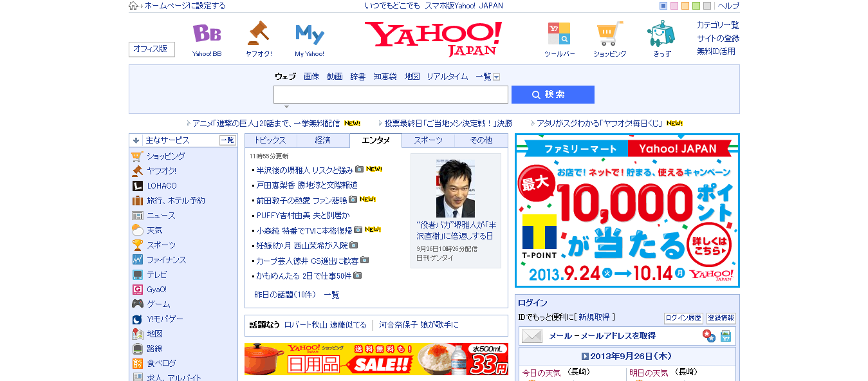This screenshot has height=381, width=868.
Task: Select the blue theme color swatch
Action: [x=664, y=6]
